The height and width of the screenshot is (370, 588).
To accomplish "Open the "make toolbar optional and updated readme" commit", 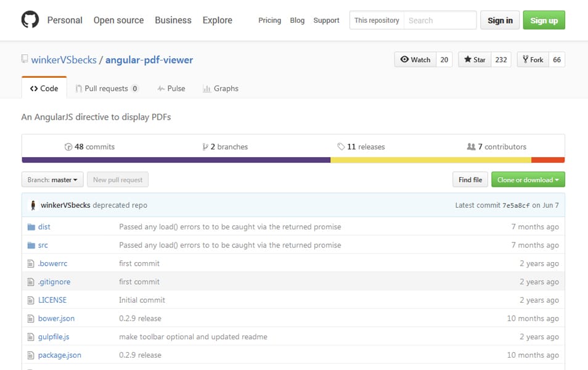I will click(193, 337).
